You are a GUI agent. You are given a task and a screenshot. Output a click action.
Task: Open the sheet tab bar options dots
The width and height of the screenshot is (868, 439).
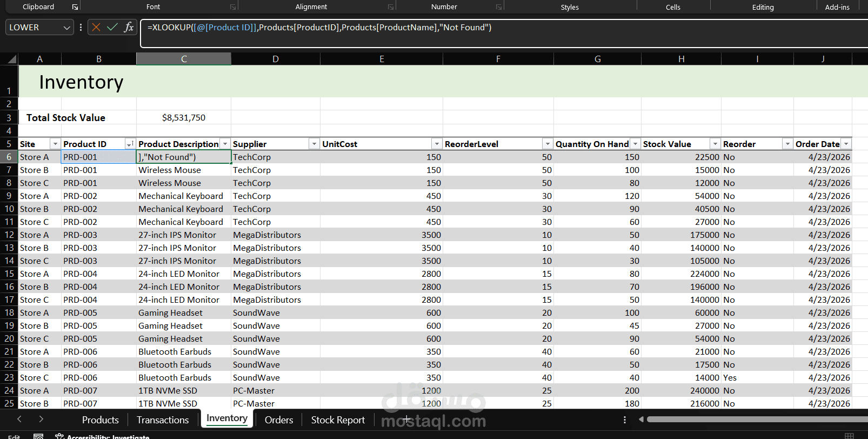(x=625, y=420)
